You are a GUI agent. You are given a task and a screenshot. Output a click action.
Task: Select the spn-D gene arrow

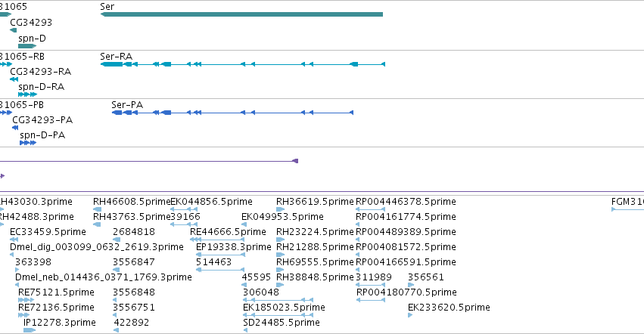27,46
